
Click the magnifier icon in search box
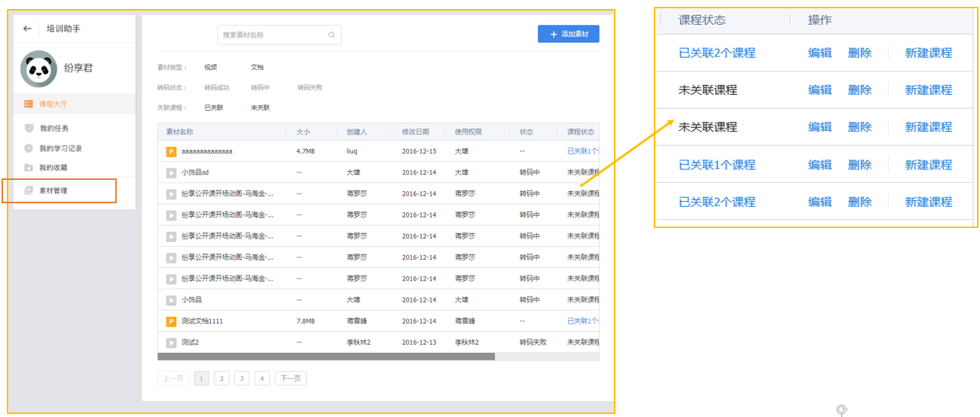(331, 35)
